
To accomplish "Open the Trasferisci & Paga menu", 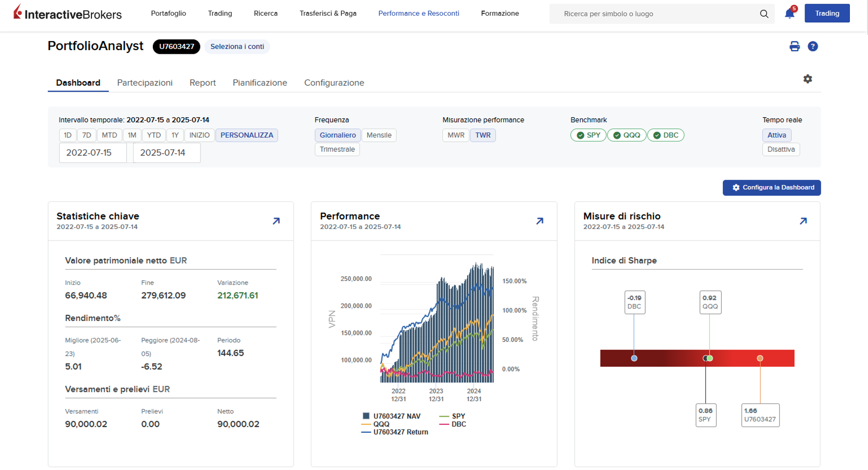I will 328,13.
